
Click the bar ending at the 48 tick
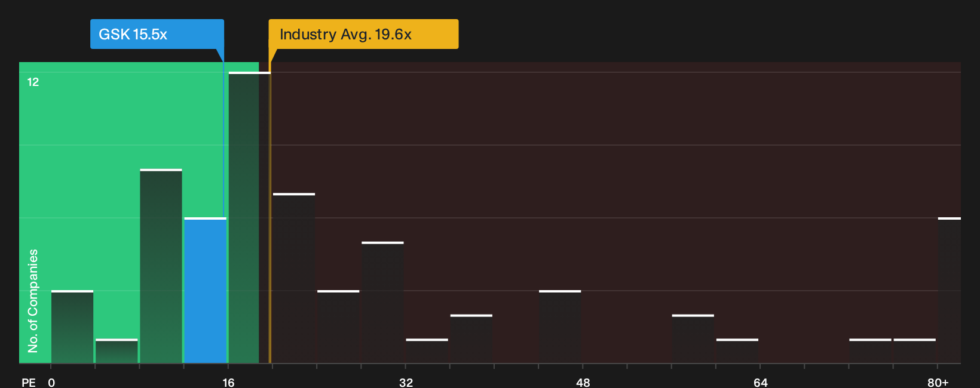(x=560, y=327)
